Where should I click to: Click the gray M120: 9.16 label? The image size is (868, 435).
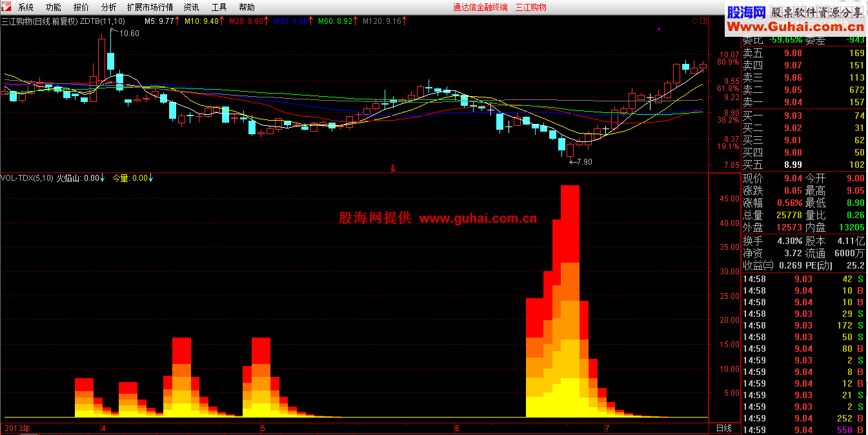tap(382, 21)
